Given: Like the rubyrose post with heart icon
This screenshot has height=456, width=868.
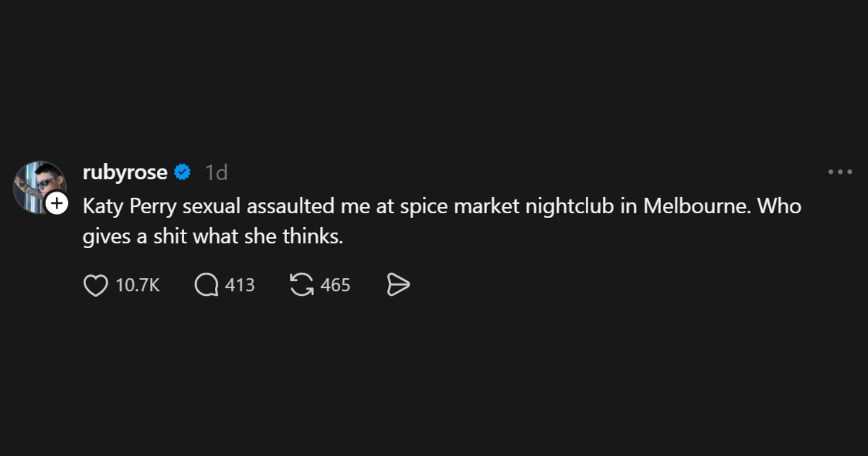Looking at the screenshot, I should click(96, 285).
